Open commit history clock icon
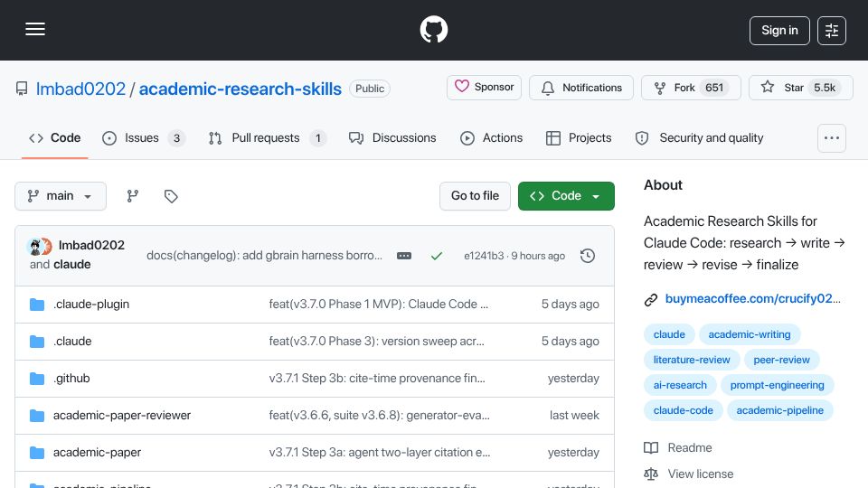Image resolution: width=868 pixels, height=488 pixels. (588, 256)
